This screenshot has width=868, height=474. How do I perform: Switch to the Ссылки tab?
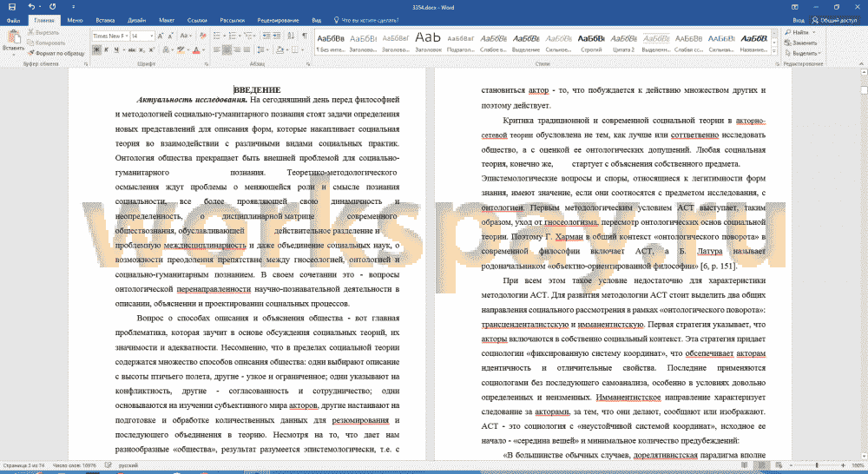point(197,20)
